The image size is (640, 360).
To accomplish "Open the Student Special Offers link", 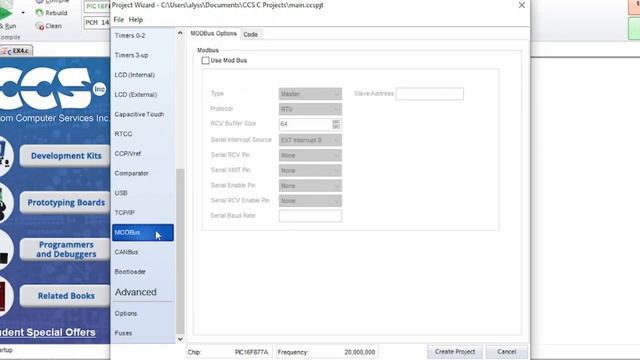I will point(48,332).
